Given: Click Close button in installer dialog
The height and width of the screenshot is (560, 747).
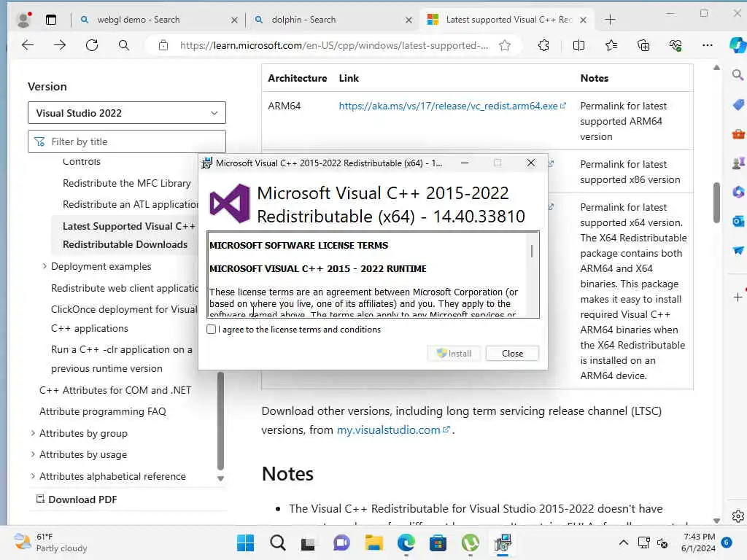Looking at the screenshot, I should coord(512,354).
